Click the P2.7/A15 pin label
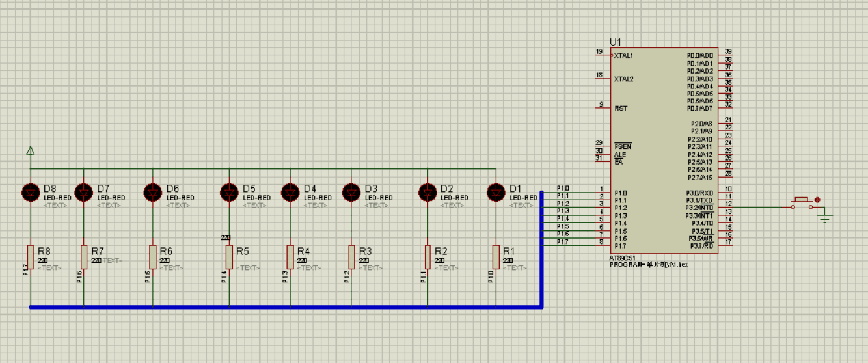This screenshot has width=868, height=363. pyautogui.click(x=699, y=178)
